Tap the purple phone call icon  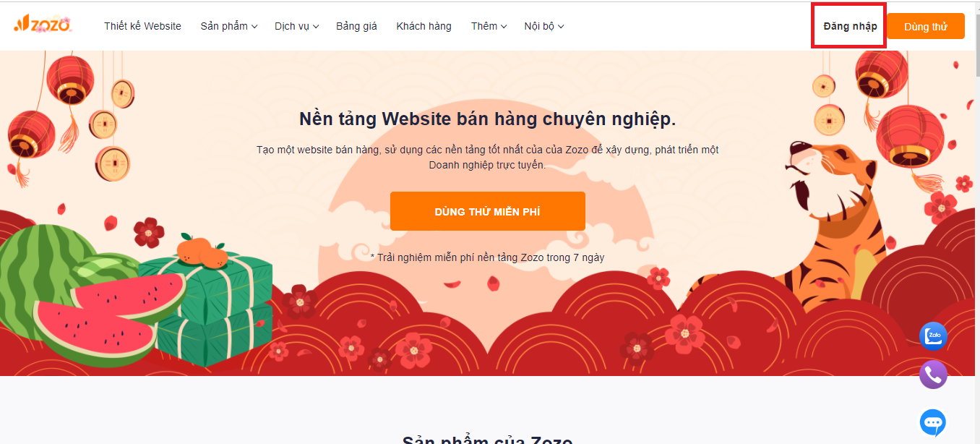tap(933, 375)
